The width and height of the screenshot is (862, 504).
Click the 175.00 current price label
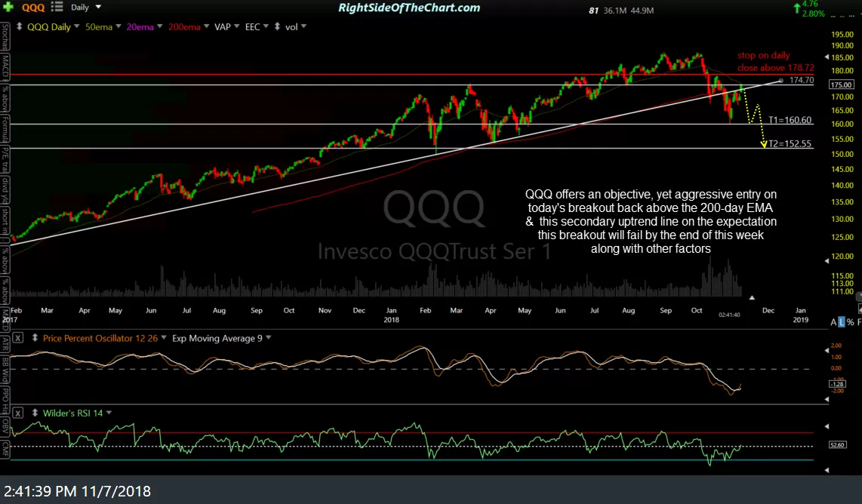click(841, 85)
